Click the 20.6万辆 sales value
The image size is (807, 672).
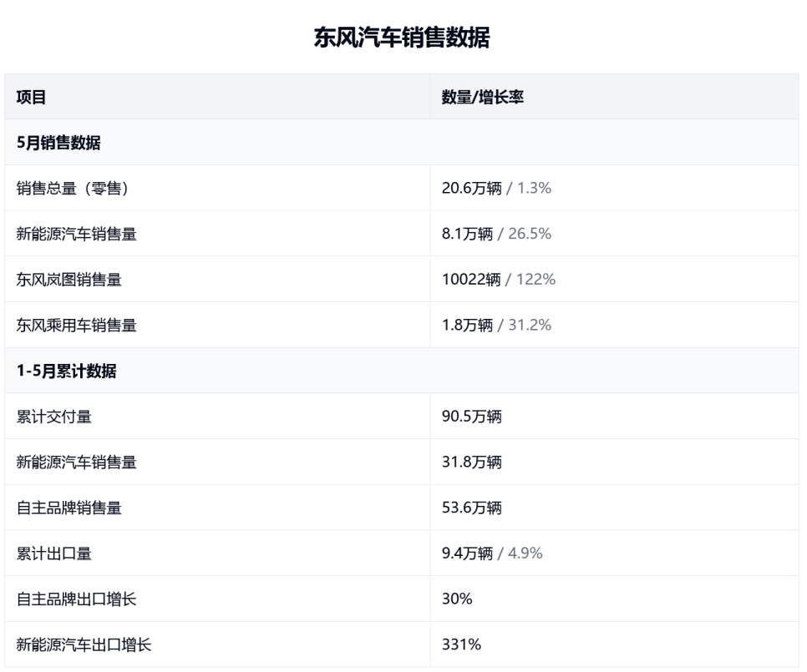click(471, 189)
